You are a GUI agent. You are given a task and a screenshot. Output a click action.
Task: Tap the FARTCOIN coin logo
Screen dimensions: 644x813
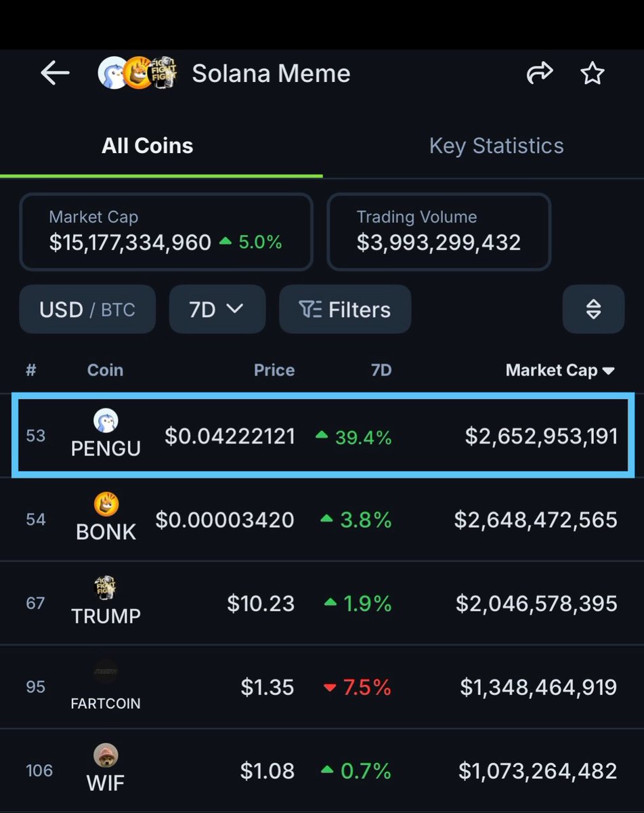[x=106, y=672]
